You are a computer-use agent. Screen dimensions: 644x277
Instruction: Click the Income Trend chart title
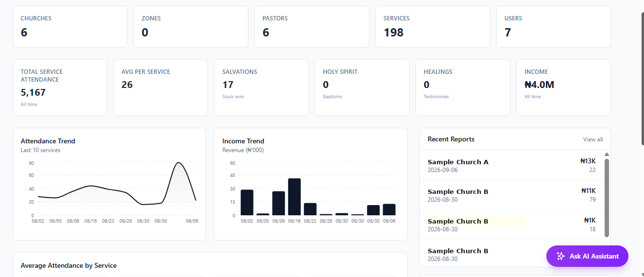point(243,141)
